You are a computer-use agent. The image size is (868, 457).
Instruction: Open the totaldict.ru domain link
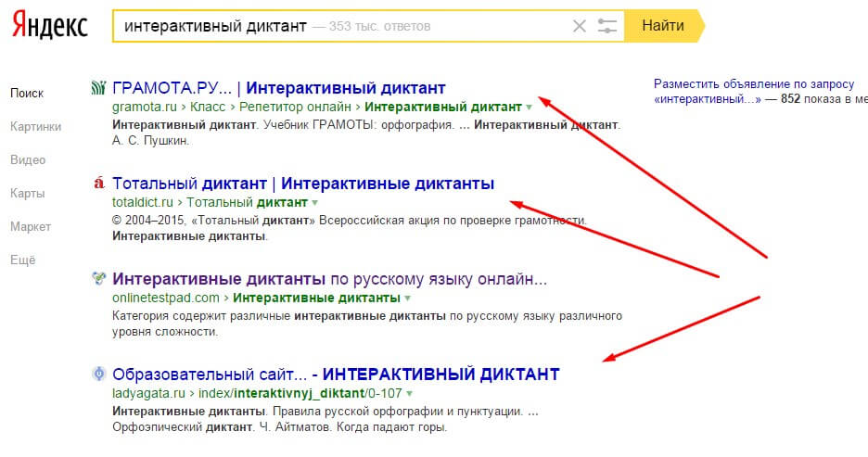pyautogui.click(x=143, y=202)
